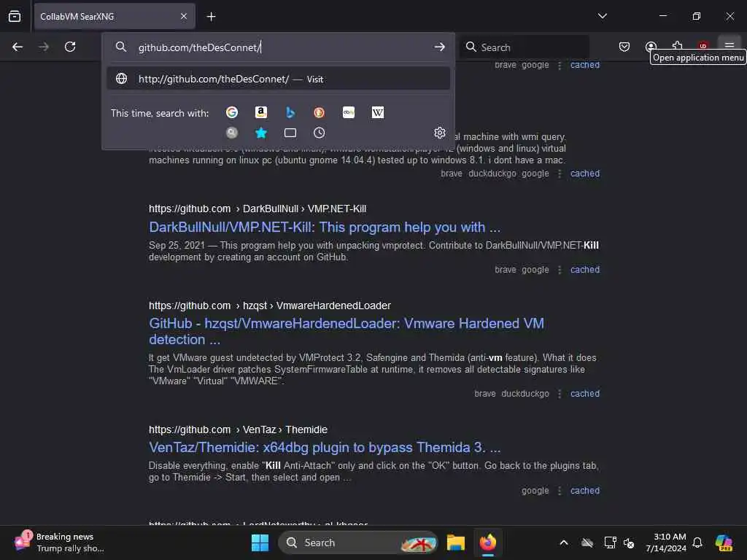Click the go arrow in the address bar
This screenshot has width=747, height=560.
439,47
